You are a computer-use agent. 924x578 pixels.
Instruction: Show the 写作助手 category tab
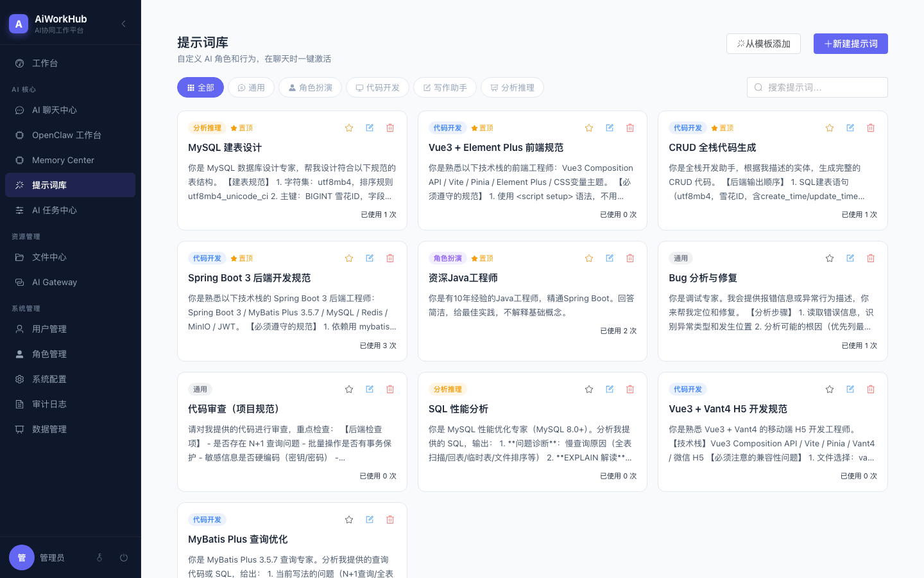point(445,87)
